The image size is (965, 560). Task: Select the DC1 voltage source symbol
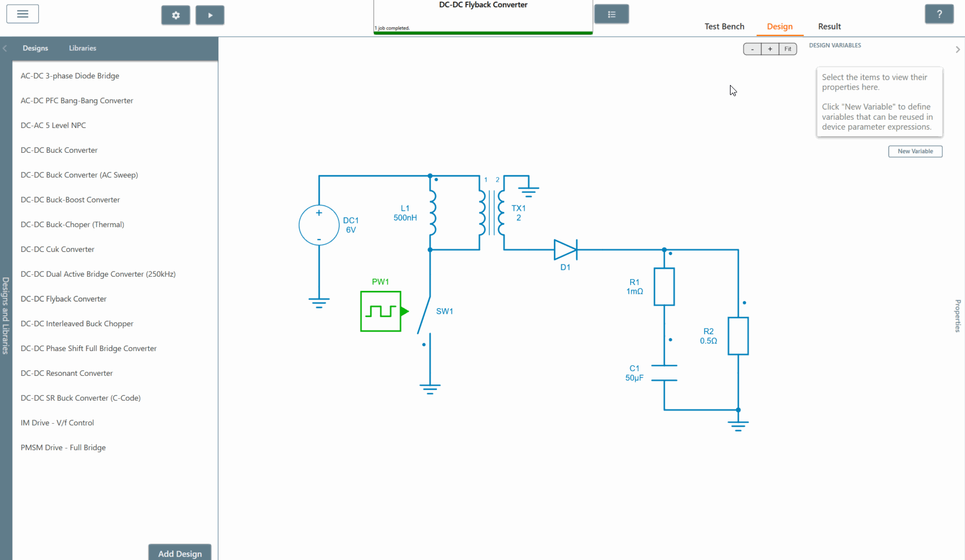tap(319, 225)
